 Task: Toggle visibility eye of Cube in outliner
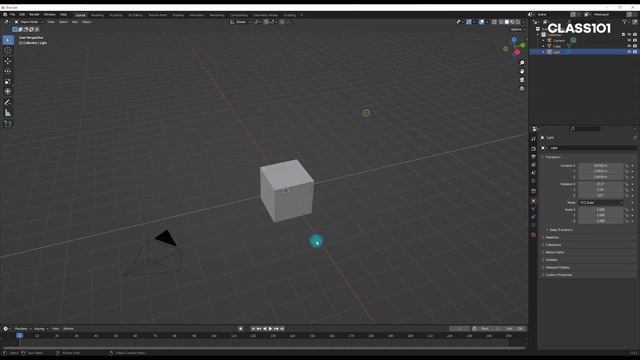point(629,46)
